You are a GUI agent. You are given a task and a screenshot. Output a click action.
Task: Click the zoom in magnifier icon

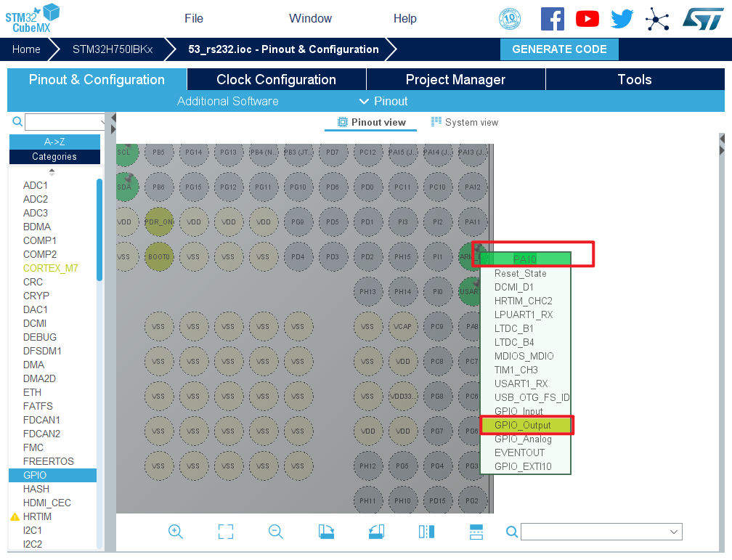coord(175,532)
